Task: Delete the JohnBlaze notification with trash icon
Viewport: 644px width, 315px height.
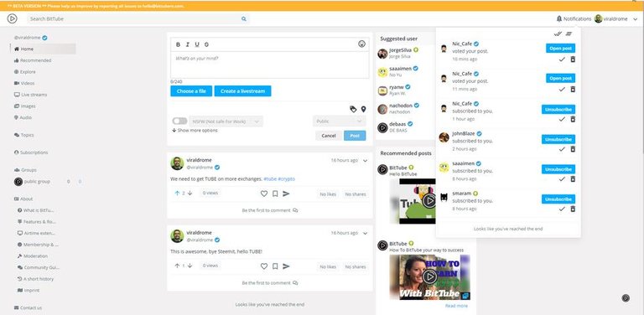Action: click(573, 149)
